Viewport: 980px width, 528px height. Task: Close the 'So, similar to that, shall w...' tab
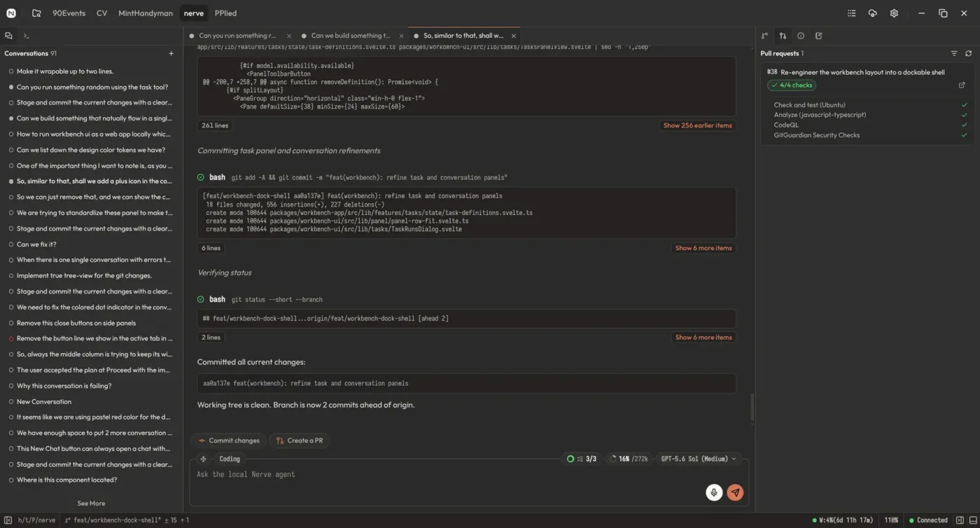point(514,36)
